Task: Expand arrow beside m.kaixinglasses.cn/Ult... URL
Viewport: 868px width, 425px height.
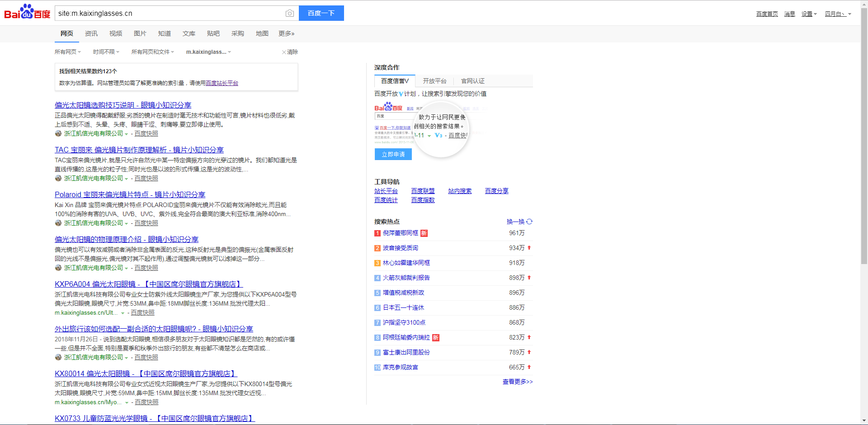Action: [123, 313]
